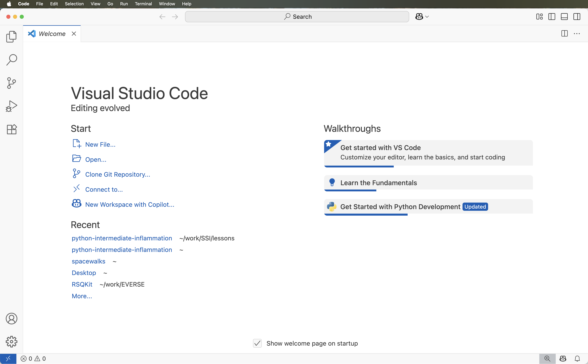The height and width of the screenshot is (364, 588).
Task: Expand More... recent folders list
Action: (x=82, y=296)
